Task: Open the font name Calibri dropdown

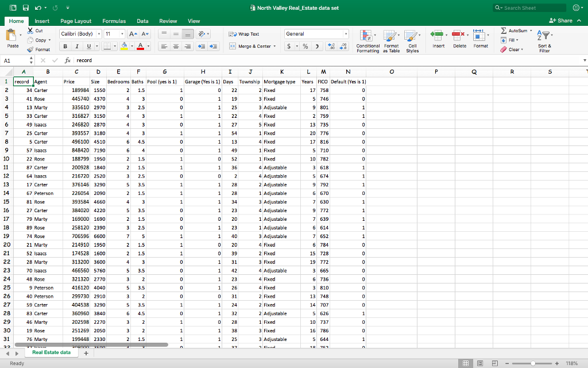Action: click(99, 34)
